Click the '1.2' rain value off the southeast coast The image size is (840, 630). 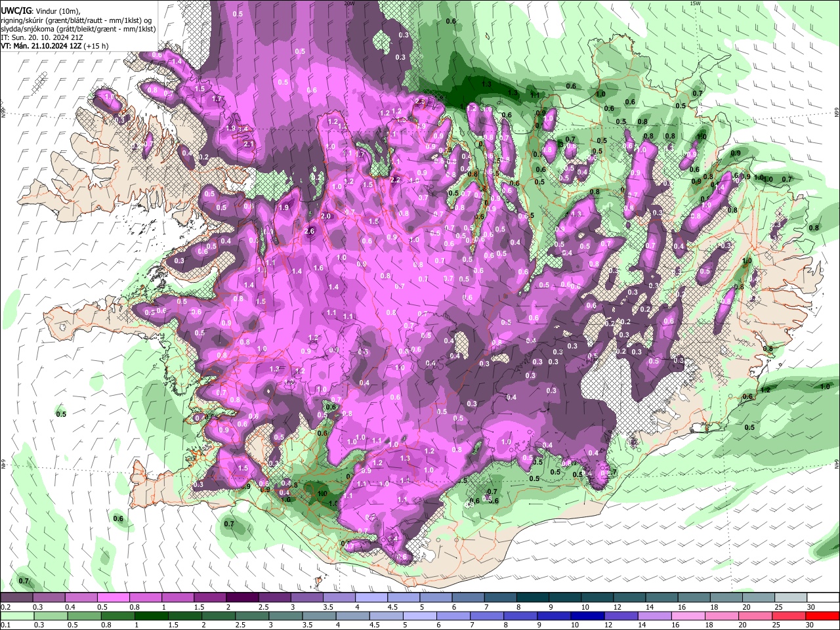click(x=765, y=390)
